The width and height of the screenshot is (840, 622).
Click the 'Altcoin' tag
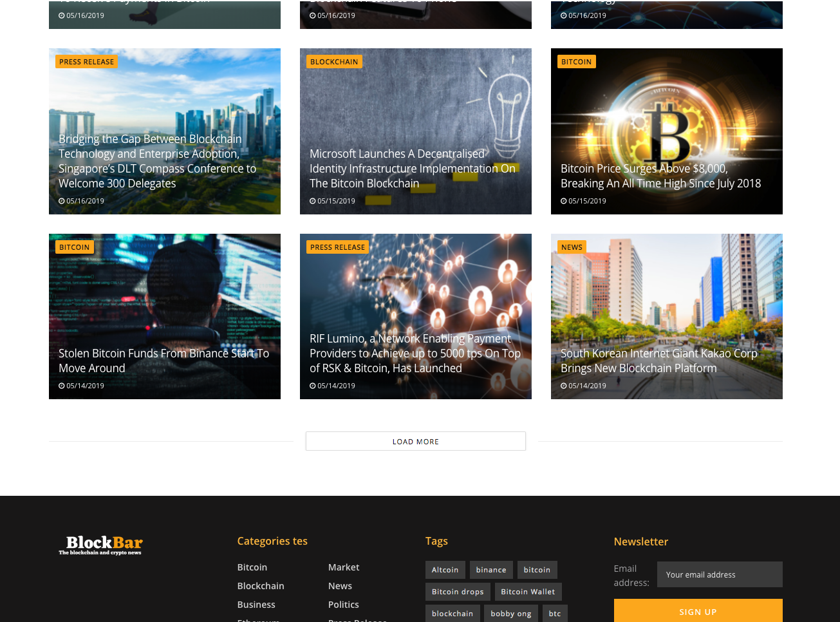(445, 570)
